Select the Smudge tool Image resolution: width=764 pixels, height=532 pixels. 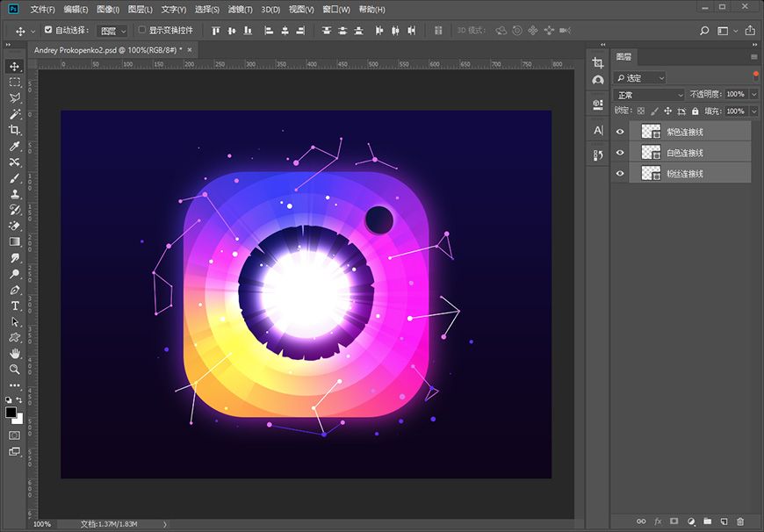(15, 257)
